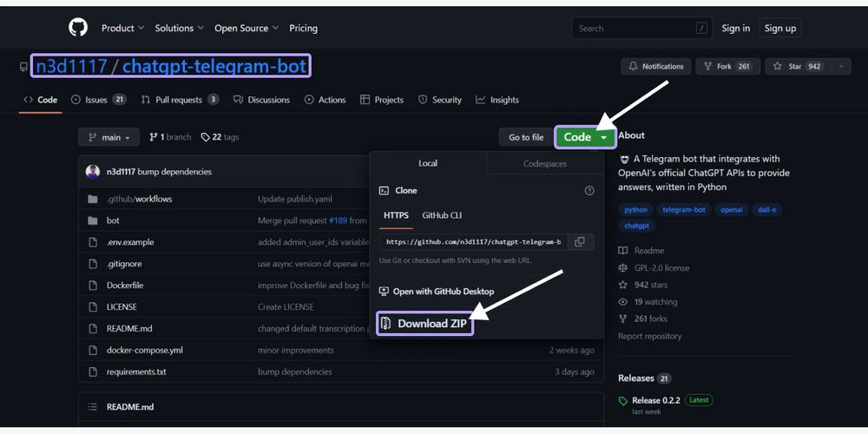The height and width of the screenshot is (434, 868).
Task: Open the Issues tab
Action: [97, 100]
